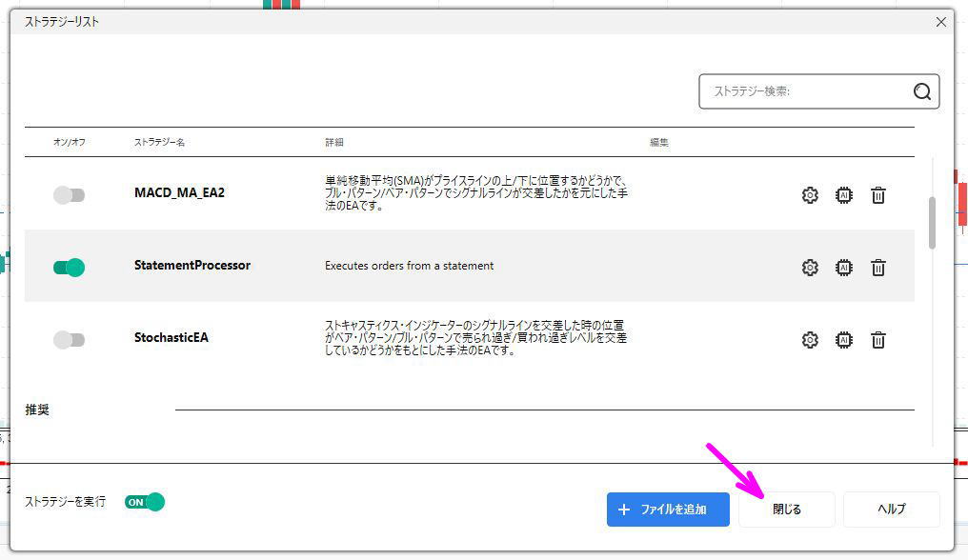968x560 pixels.
Task: Click the AI icon for MACD_MA_EA2
Action: 844,194
